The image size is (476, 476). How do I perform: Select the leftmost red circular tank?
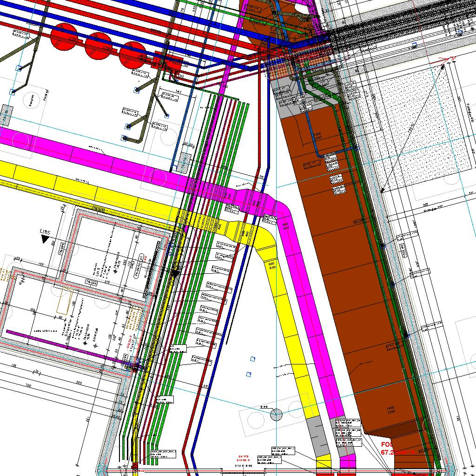pos(64,35)
